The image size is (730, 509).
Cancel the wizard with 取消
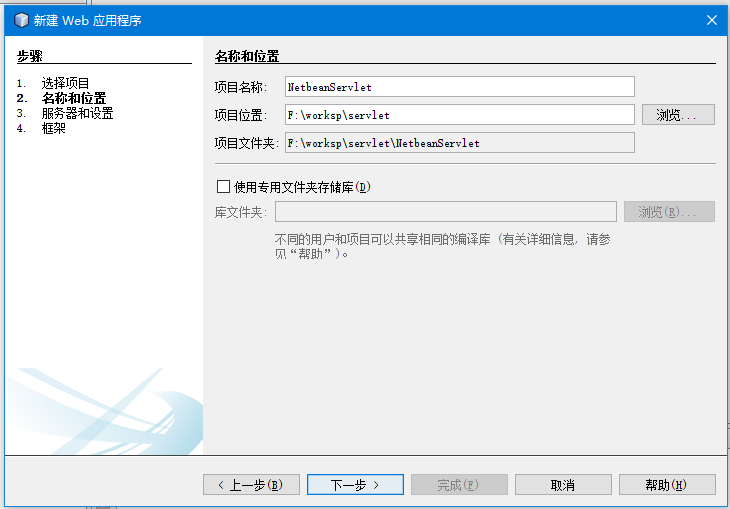(x=563, y=484)
